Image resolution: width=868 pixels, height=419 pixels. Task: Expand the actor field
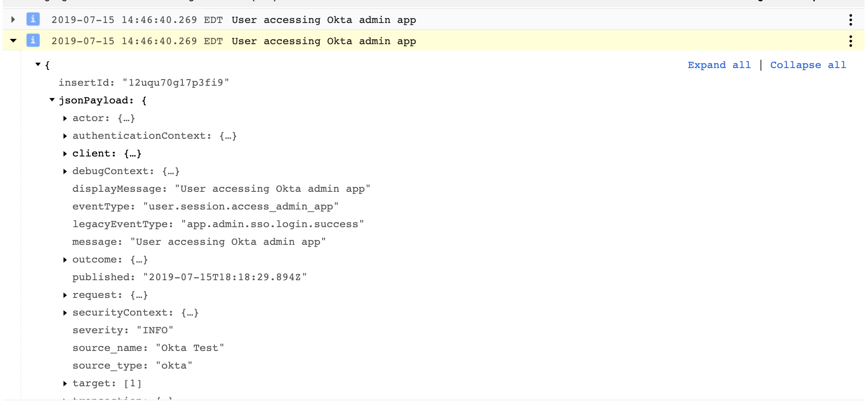coord(65,118)
